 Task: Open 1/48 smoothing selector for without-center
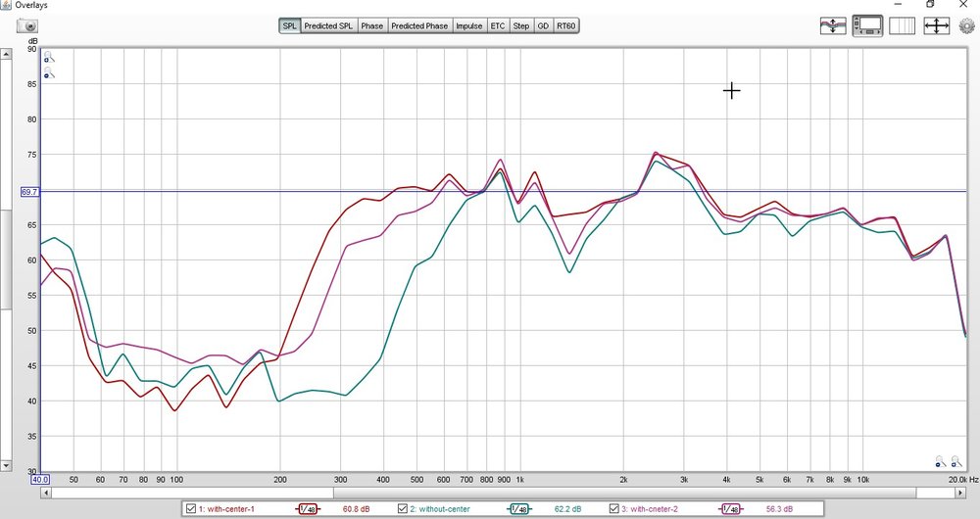(520, 509)
